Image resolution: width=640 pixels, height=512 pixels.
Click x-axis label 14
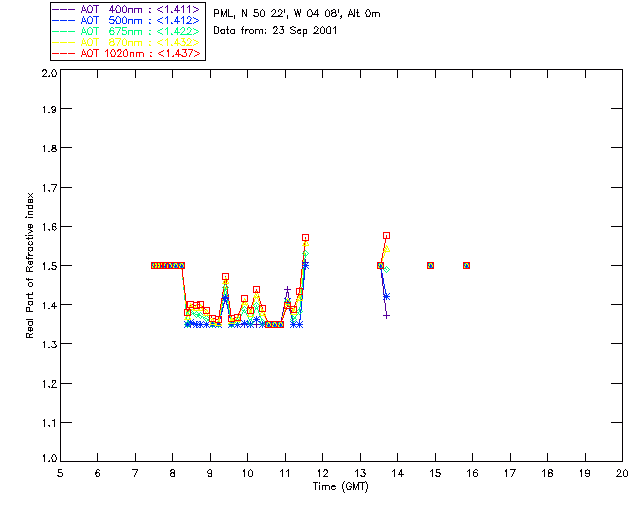[x=398, y=473]
